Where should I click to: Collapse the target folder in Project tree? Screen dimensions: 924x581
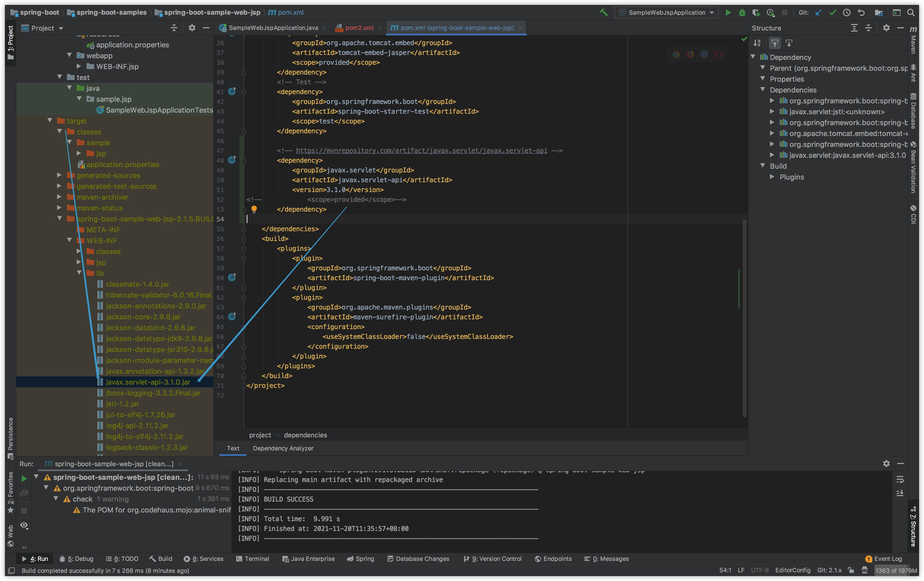tap(50, 121)
